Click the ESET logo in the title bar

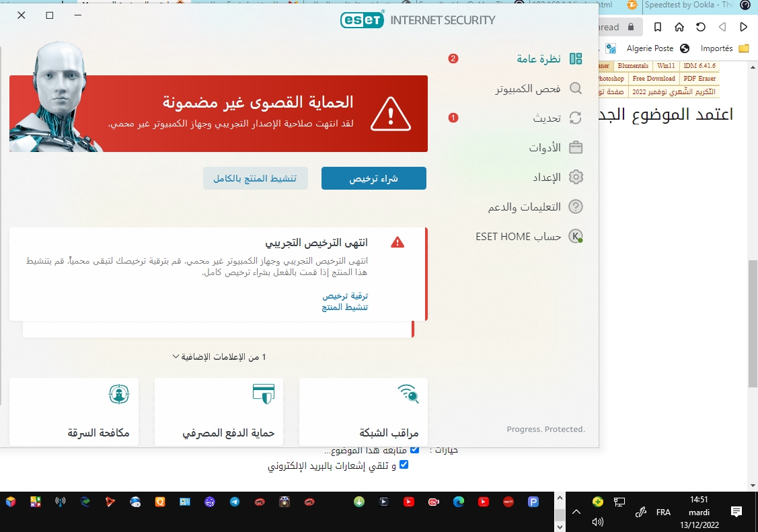[362, 20]
